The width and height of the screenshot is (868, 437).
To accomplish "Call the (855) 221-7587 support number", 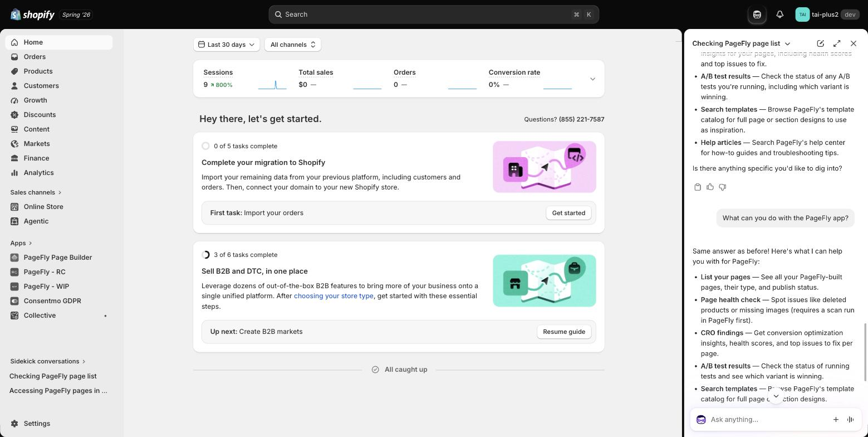I will (x=581, y=119).
